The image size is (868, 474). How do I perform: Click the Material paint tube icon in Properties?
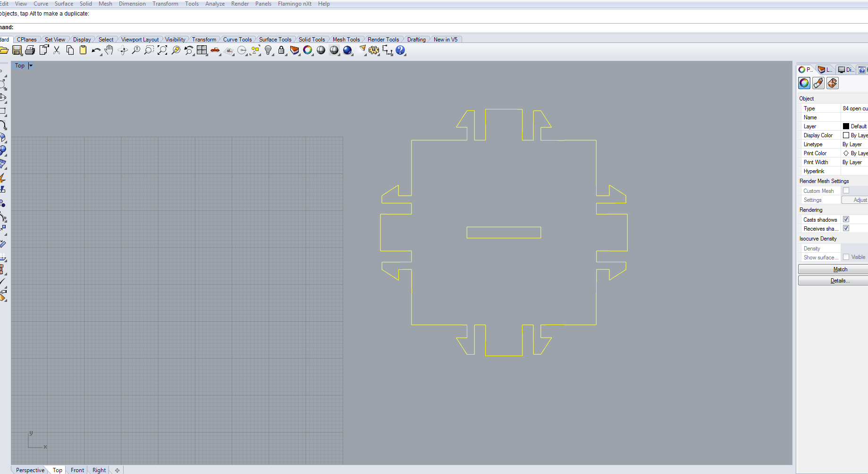[x=818, y=83]
